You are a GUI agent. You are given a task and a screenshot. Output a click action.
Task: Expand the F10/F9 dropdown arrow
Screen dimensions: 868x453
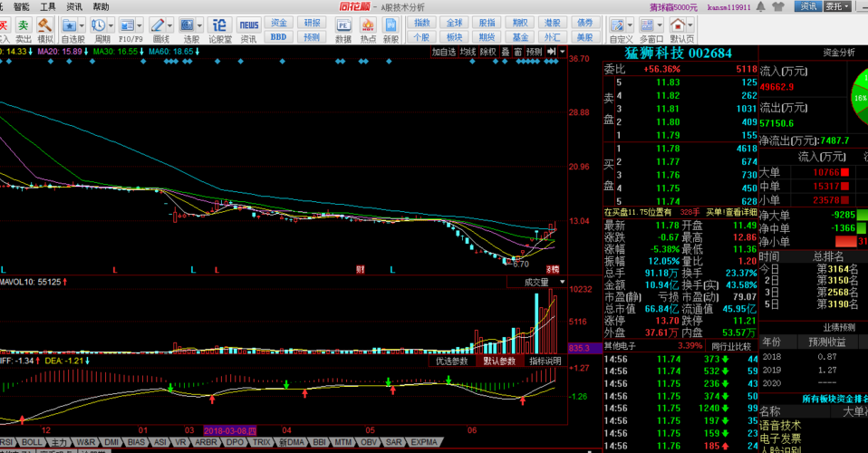[x=140, y=25]
